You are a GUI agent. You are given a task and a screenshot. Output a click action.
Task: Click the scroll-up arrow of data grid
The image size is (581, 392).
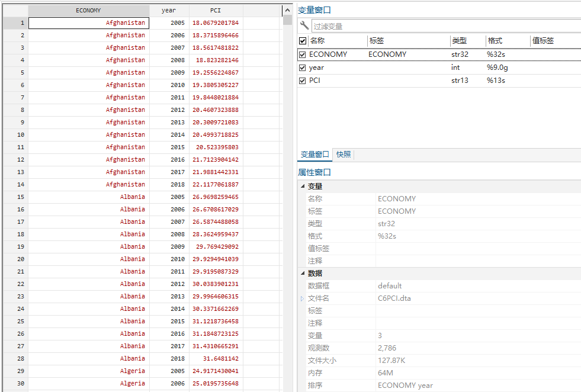click(x=287, y=11)
